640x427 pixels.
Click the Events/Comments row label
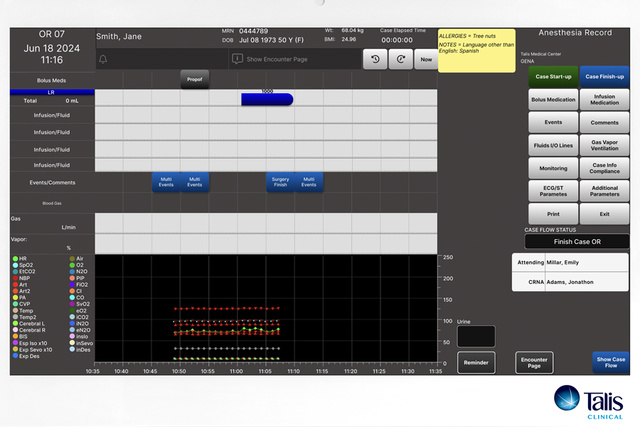pos(52,182)
